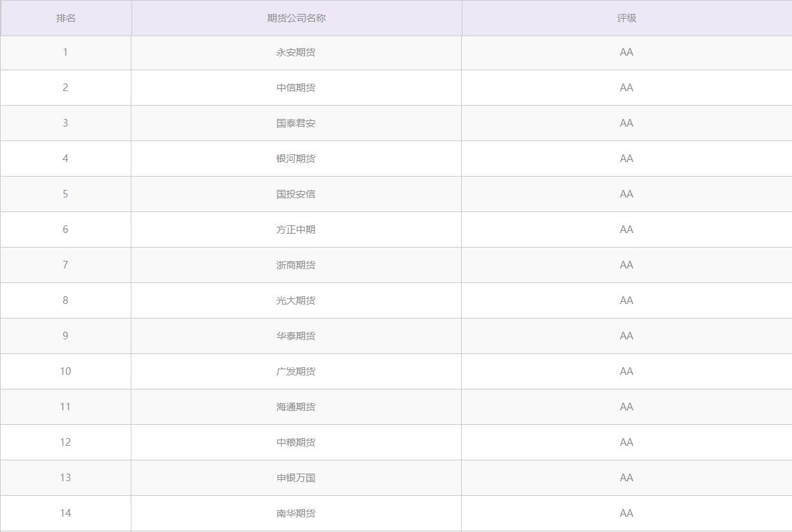Click the 中粮期货 company name
This screenshot has width=792, height=532.
point(296,442)
